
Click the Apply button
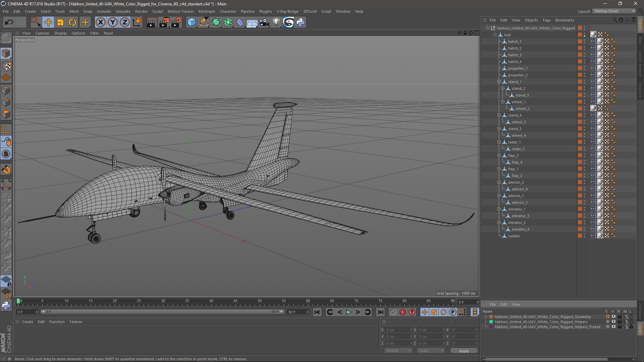click(x=464, y=351)
